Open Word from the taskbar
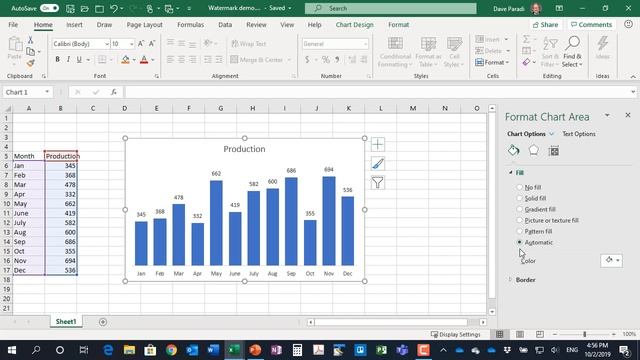The height and width of the screenshot is (360, 640). tap(213, 350)
